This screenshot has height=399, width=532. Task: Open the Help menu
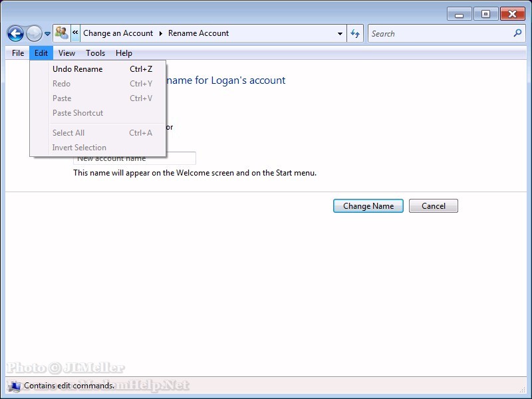click(124, 53)
